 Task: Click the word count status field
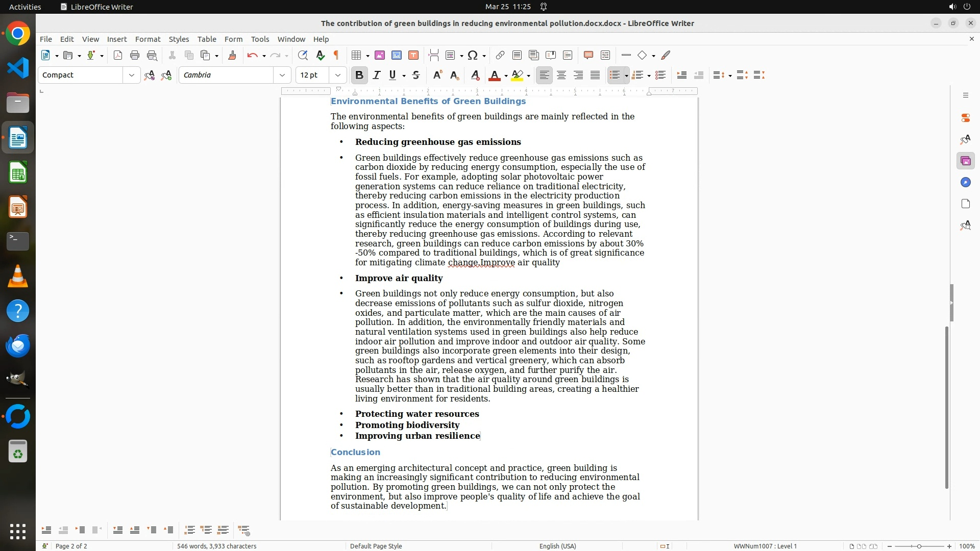pos(216,546)
